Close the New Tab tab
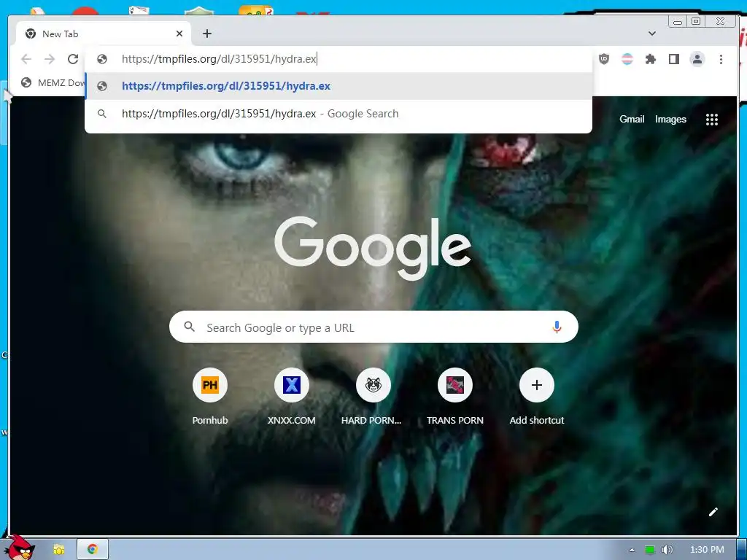This screenshot has height=560, width=747. click(x=179, y=34)
